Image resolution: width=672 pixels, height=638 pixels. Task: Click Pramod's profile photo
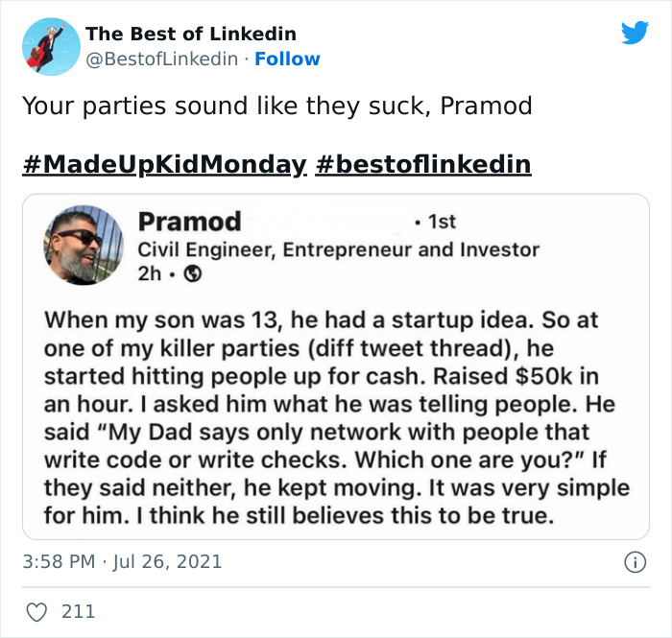click(x=84, y=246)
